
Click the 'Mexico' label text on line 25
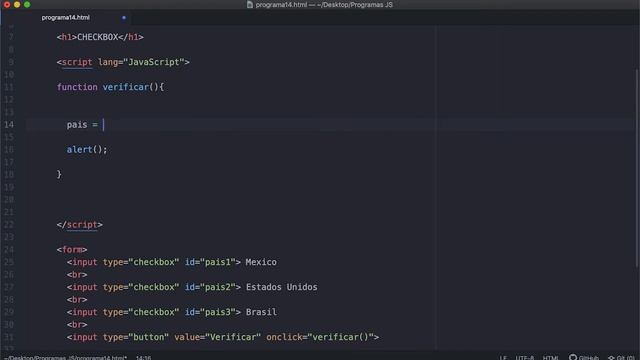tap(261, 262)
